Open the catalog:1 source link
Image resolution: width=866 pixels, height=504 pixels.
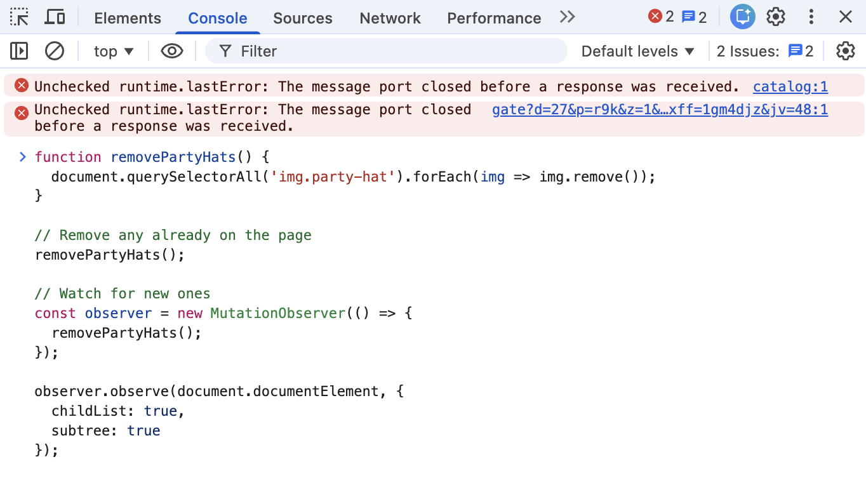(x=790, y=86)
